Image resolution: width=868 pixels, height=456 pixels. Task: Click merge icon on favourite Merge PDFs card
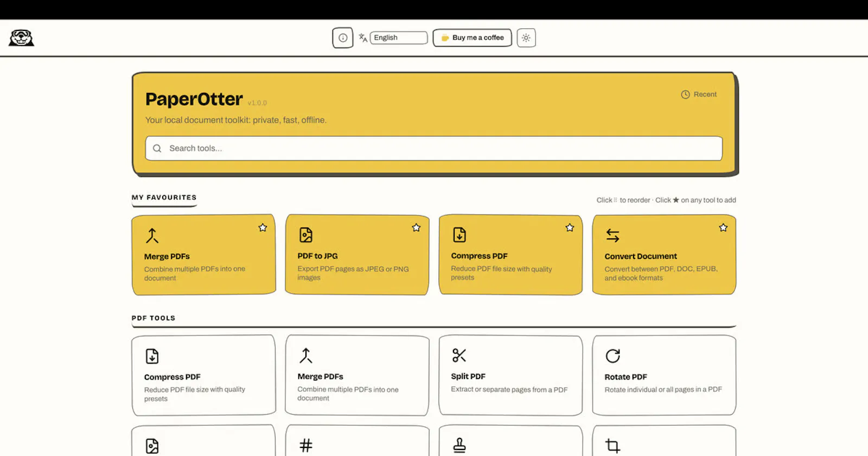tap(152, 236)
